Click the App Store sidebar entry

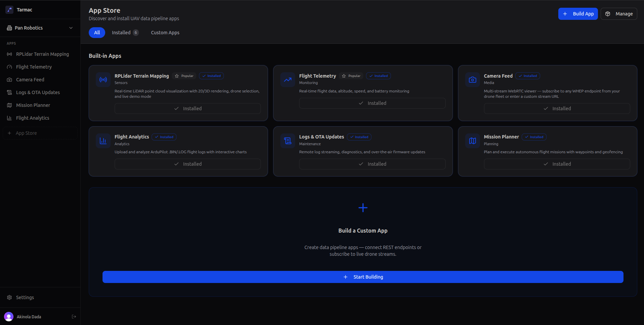[40, 133]
